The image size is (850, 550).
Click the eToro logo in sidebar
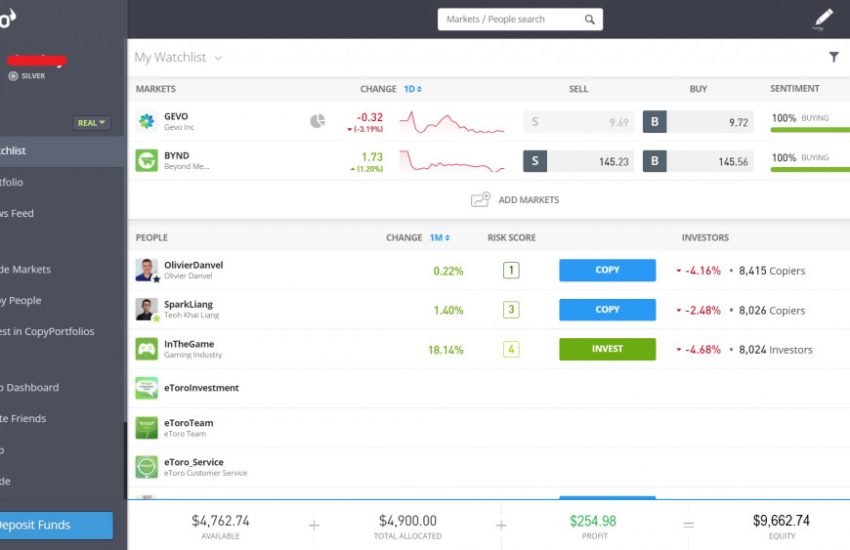(8, 20)
